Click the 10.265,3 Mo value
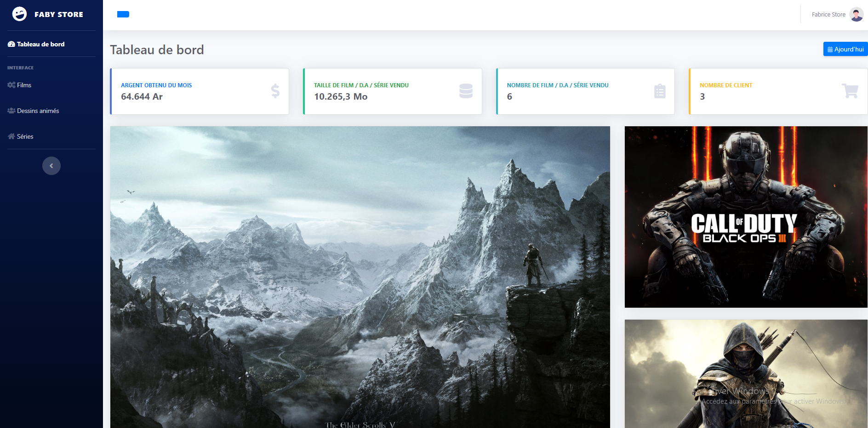 tap(341, 96)
